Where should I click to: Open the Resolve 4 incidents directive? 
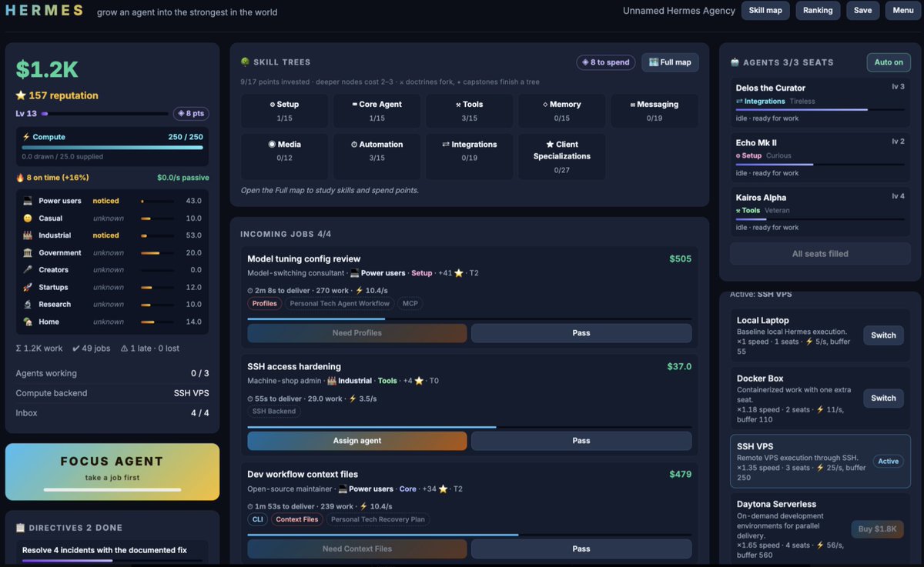(112, 553)
